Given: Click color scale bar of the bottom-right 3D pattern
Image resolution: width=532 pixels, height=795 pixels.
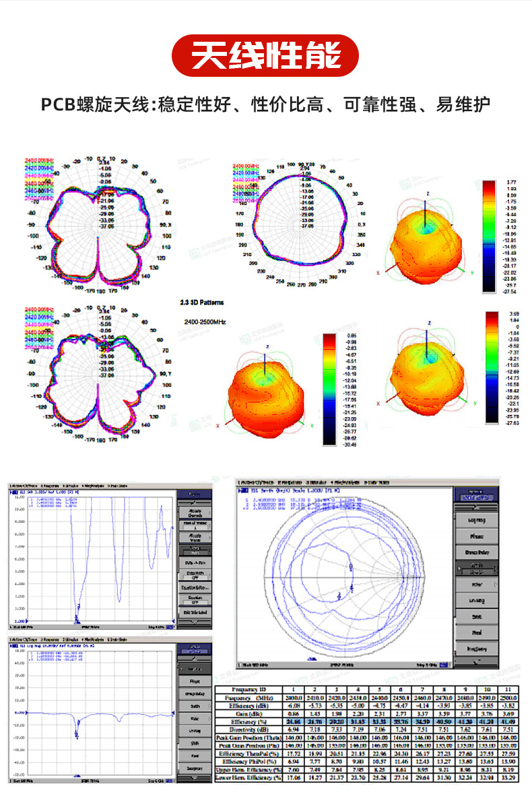Looking at the screenshot, I should (492, 367).
